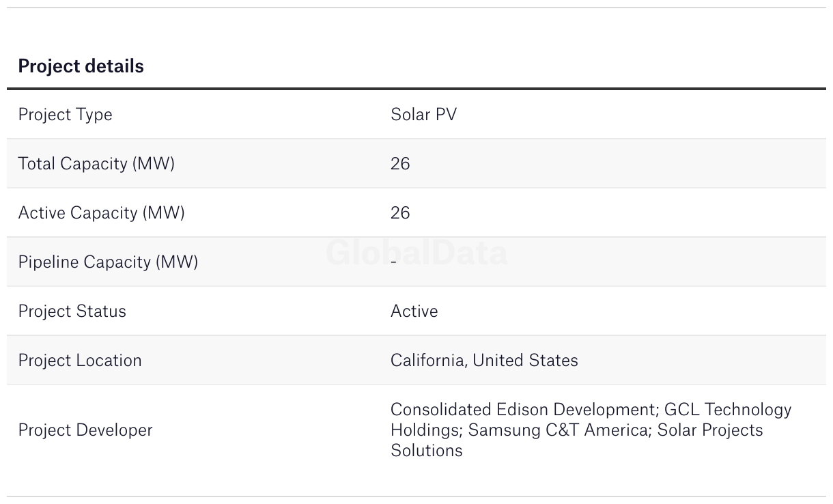Click the Project Type row label

pos(65,115)
